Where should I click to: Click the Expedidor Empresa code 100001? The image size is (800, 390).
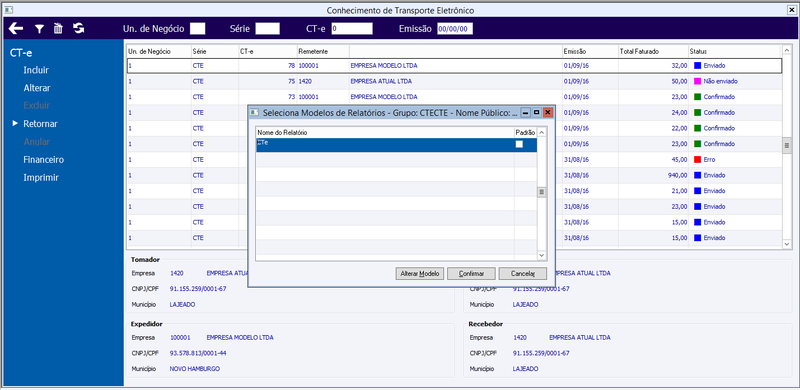[180, 338]
